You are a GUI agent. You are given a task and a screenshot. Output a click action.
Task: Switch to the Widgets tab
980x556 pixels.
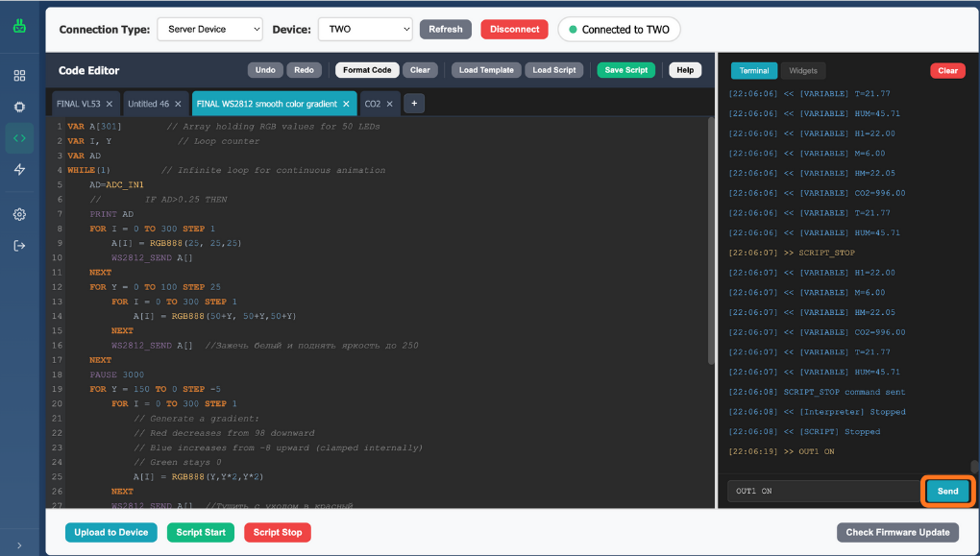pyautogui.click(x=803, y=71)
